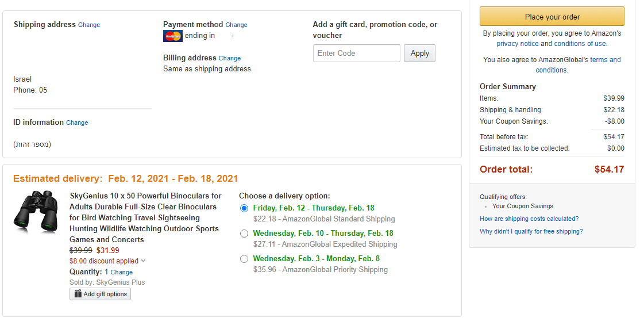
Task: Select AmazonGlobal Expedited Shipping radio option
Action: click(244, 234)
